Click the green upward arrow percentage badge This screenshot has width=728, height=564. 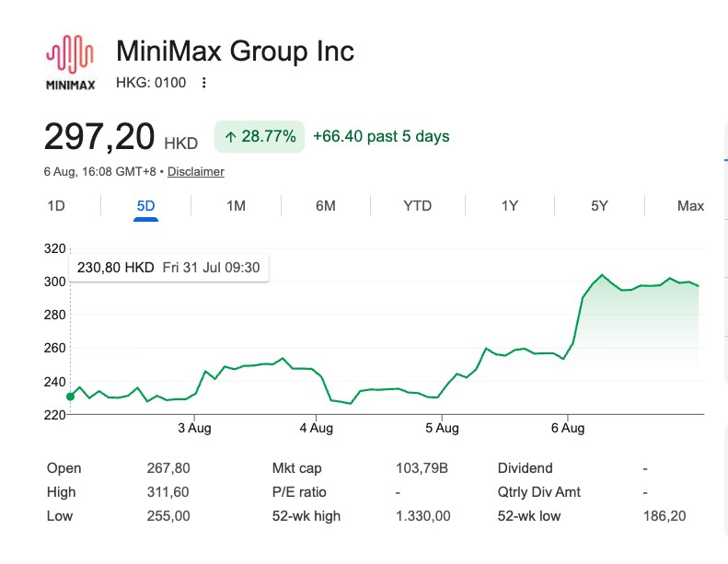260,136
